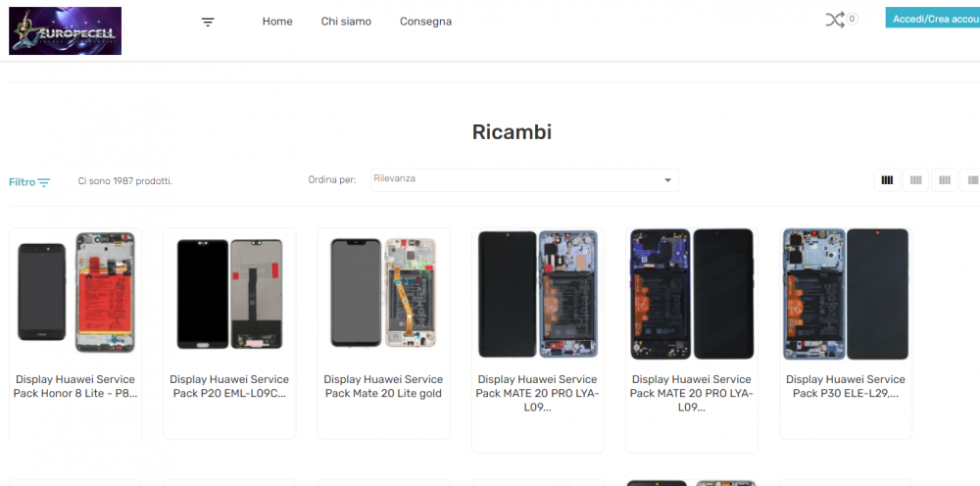Switch to the third grid layout icon
This screenshot has width=980, height=486.
point(945,180)
